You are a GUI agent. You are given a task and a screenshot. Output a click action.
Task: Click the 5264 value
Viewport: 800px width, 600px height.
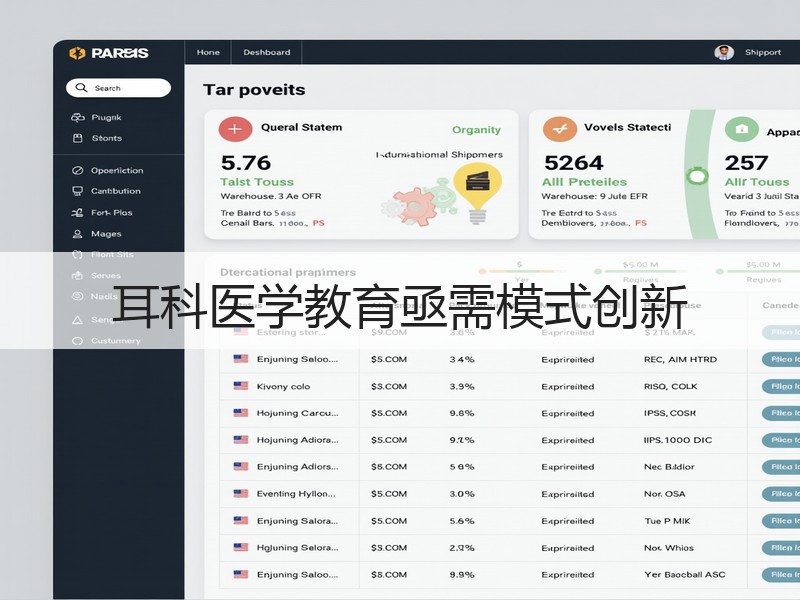pos(574,163)
